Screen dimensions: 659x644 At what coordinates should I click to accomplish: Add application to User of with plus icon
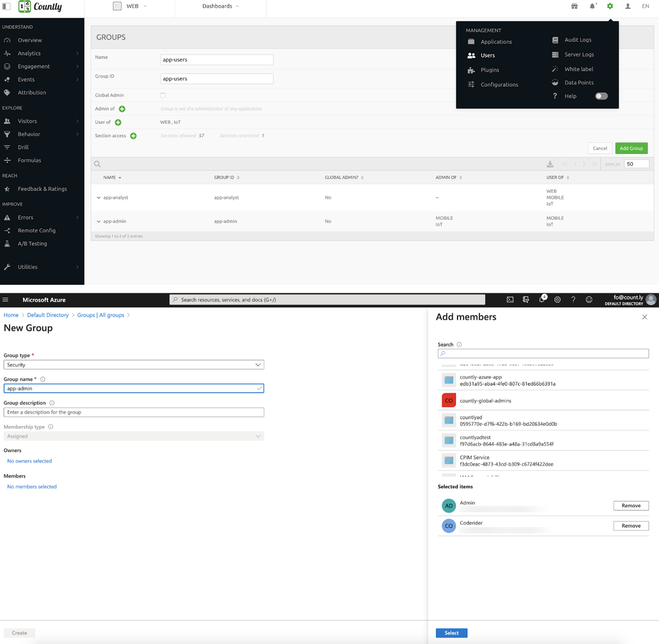coord(118,122)
